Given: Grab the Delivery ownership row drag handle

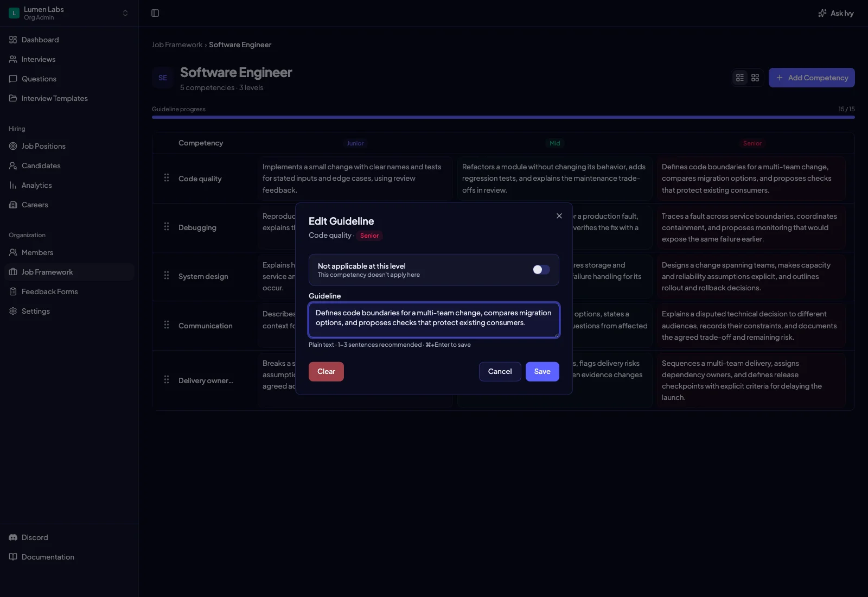Looking at the screenshot, I should [x=167, y=379].
